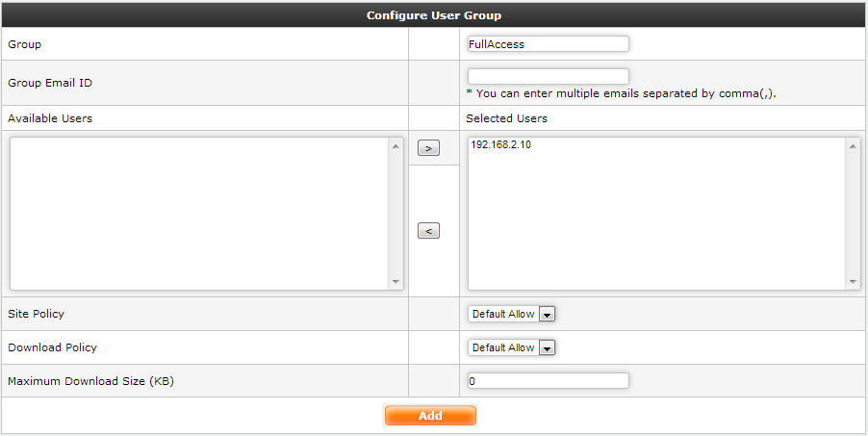Focus the Maximum Download Size input
Image resolution: width=868 pixels, height=436 pixels.
[548, 381]
